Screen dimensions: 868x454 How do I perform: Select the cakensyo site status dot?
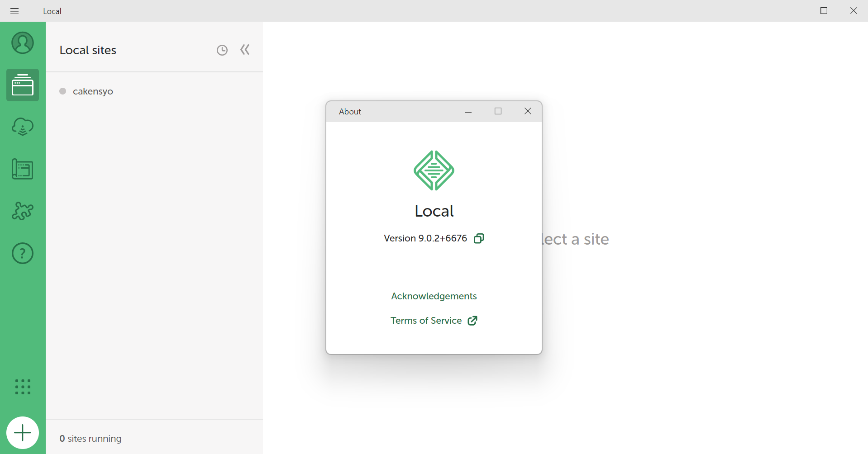click(x=62, y=91)
